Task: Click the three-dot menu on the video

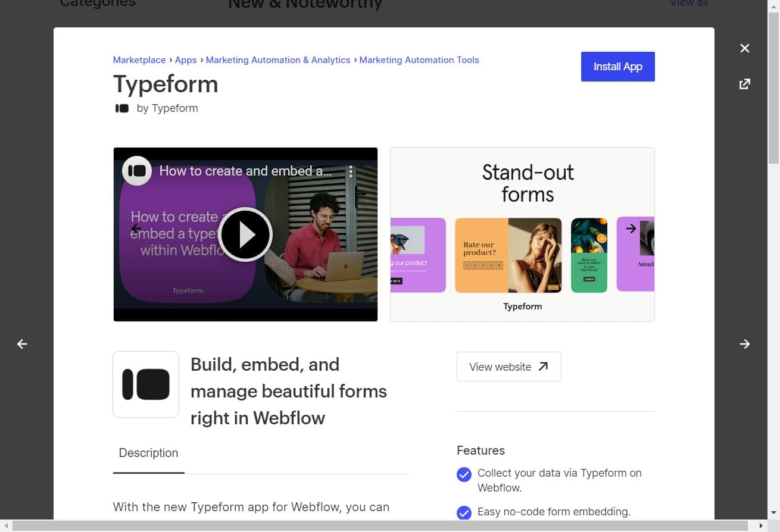Action: 350,171
